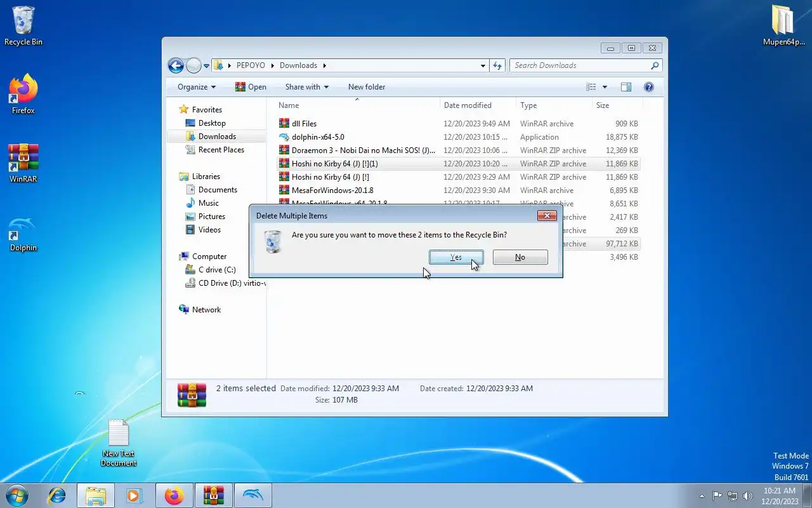Sort files by Type column
The image size is (812, 508).
pos(554,105)
